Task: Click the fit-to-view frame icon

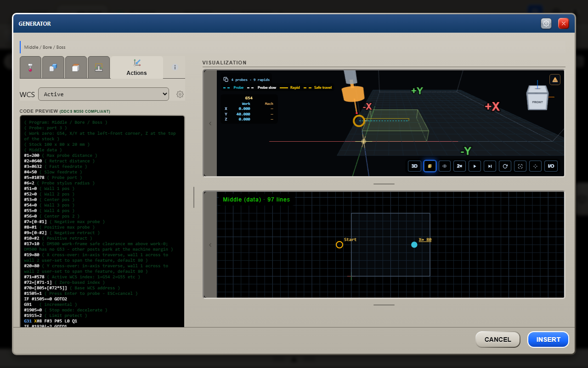Action: 520,166
